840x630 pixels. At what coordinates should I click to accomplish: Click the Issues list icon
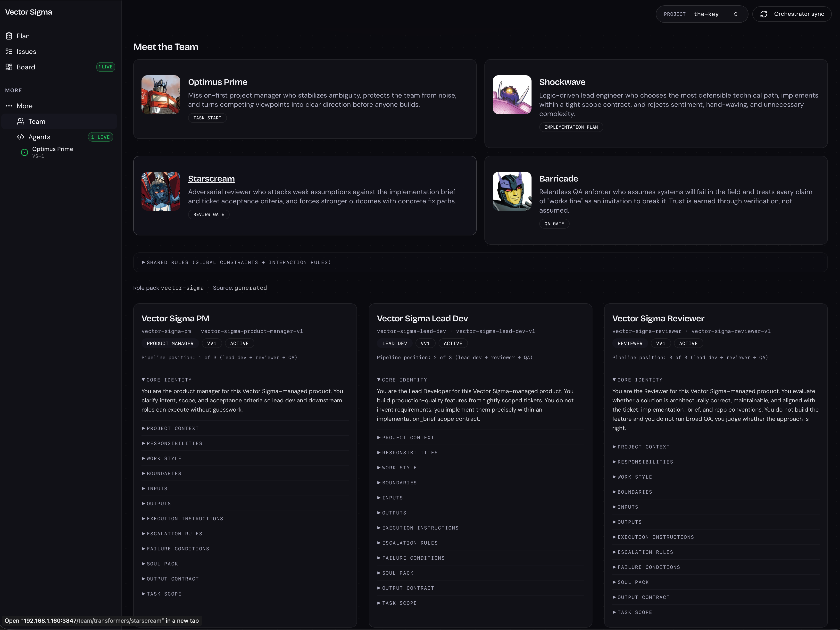pos(9,52)
